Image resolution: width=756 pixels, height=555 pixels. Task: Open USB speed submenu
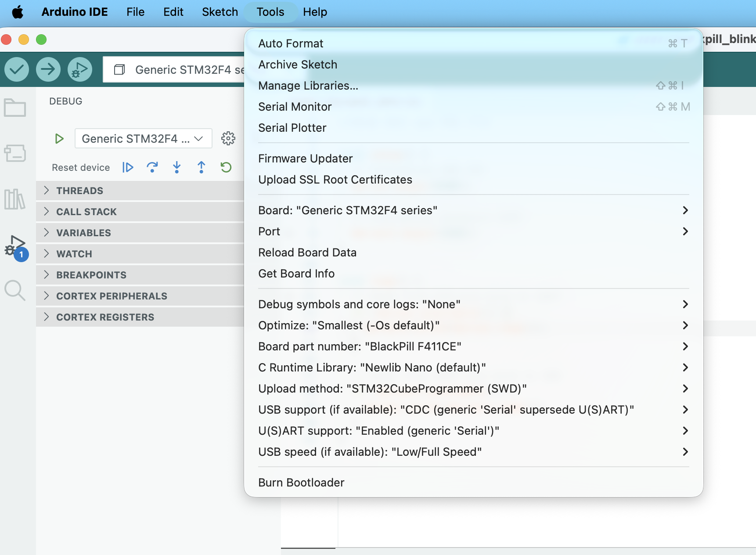(x=474, y=452)
